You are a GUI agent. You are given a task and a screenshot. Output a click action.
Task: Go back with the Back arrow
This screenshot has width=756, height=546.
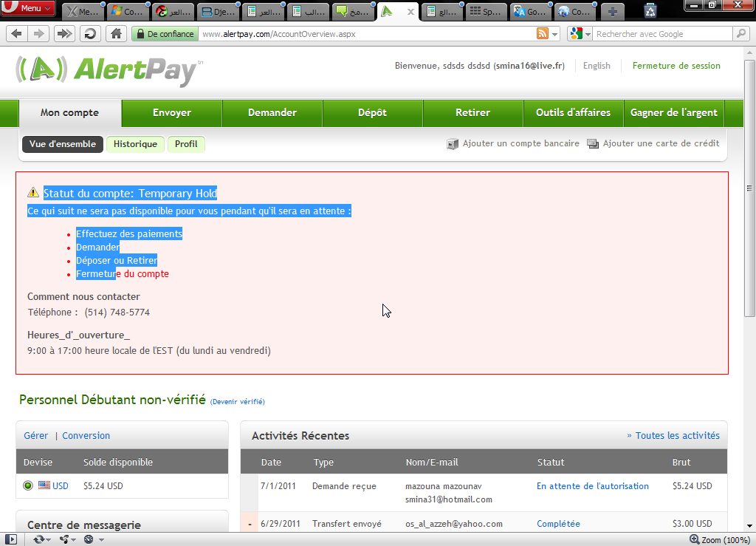click(17, 34)
